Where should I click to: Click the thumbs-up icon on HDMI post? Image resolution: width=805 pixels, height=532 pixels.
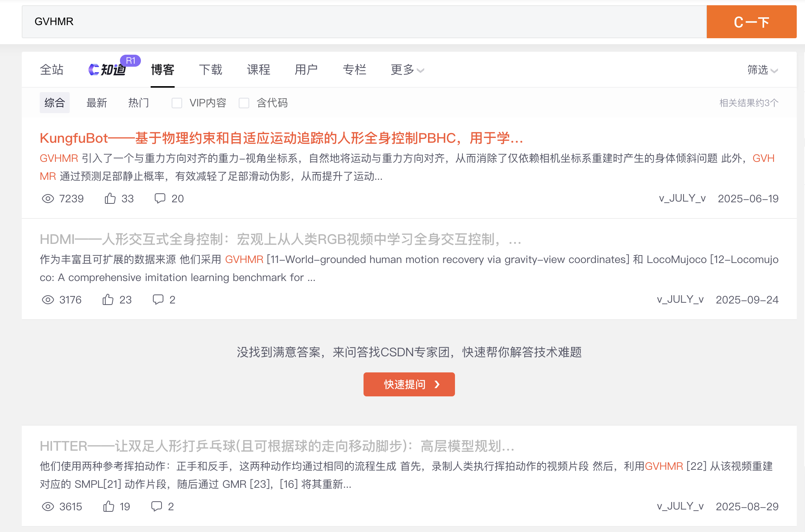(x=108, y=300)
